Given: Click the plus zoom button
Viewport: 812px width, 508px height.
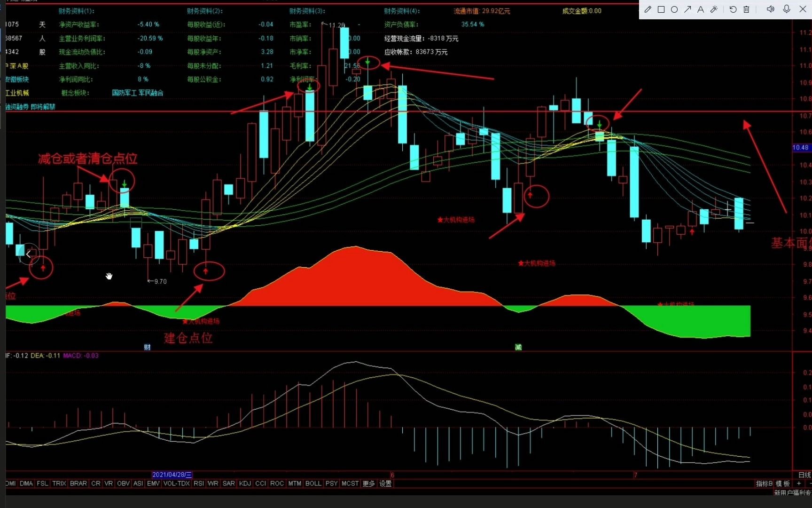Looking at the screenshot, I should pyautogui.click(x=798, y=483).
